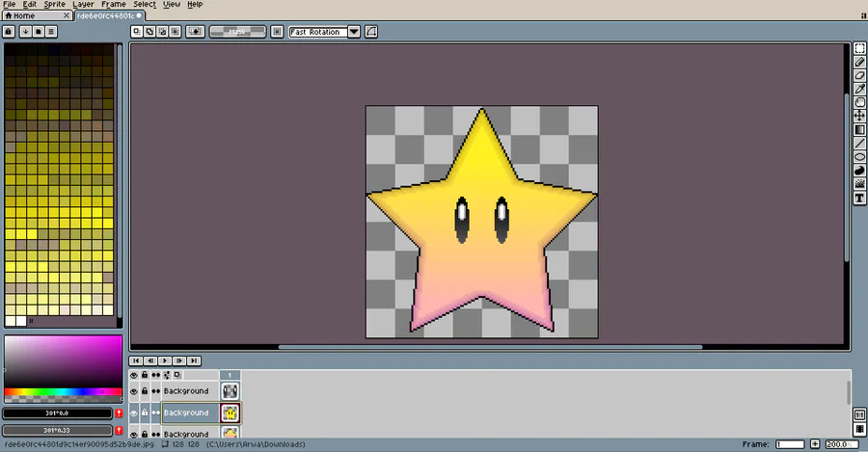Click the background color warning icon
The image size is (868, 452).
119,430
